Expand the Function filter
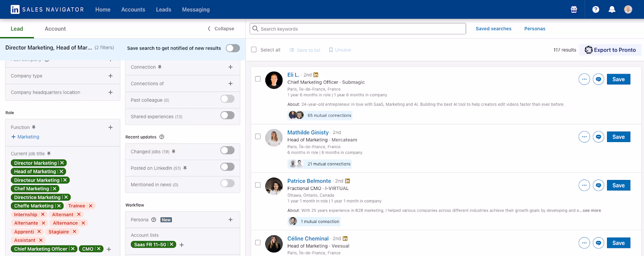The image size is (644, 256). coord(110,127)
